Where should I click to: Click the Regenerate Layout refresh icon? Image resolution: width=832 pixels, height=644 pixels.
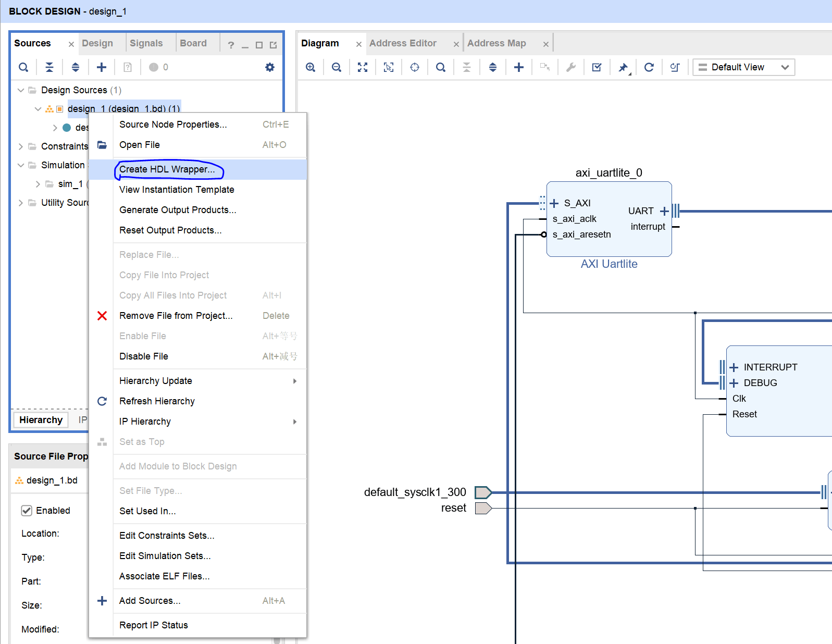[649, 67]
